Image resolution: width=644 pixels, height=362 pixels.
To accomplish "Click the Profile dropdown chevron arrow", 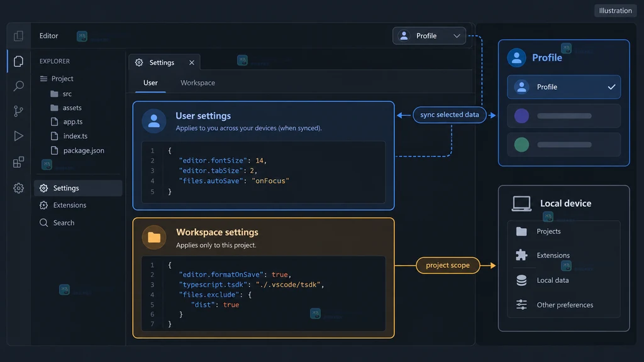I will click(x=457, y=36).
